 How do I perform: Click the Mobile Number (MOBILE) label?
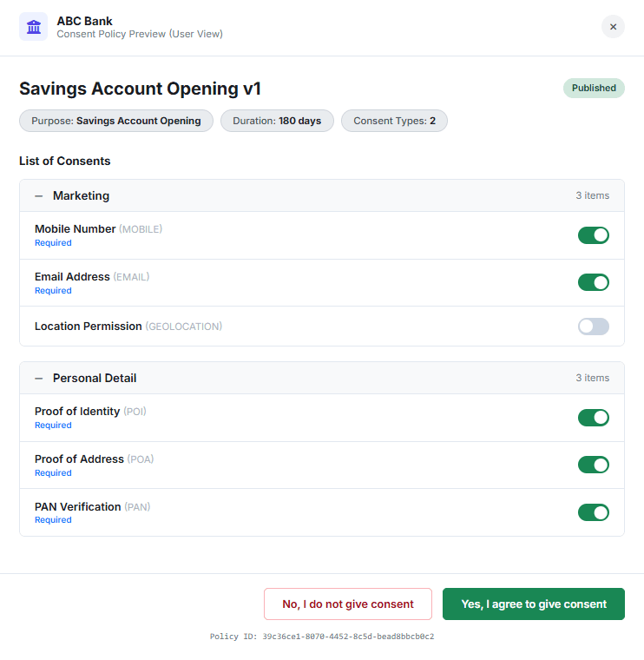pyautogui.click(x=98, y=229)
